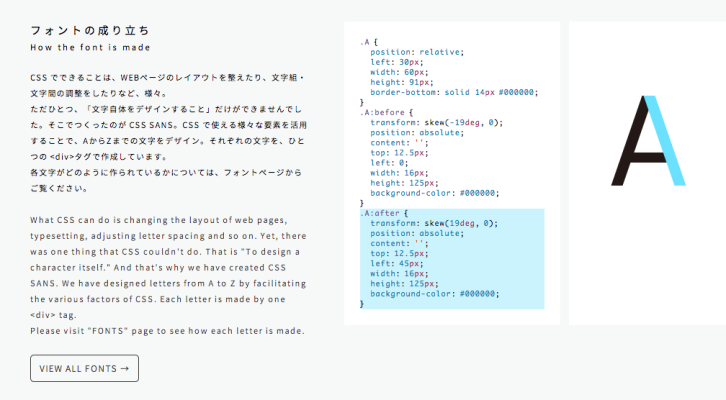Click the Japanese heading フォントの成り立ち

pos(76,30)
